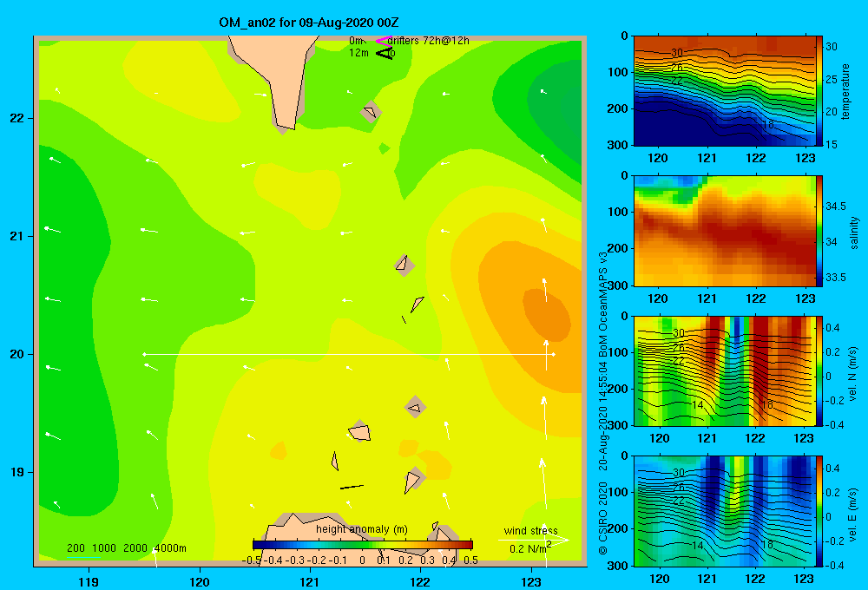Click the '33.5' tick on salinity scale
Image resolution: width=868 pixels, height=590 pixels.
pos(835,278)
